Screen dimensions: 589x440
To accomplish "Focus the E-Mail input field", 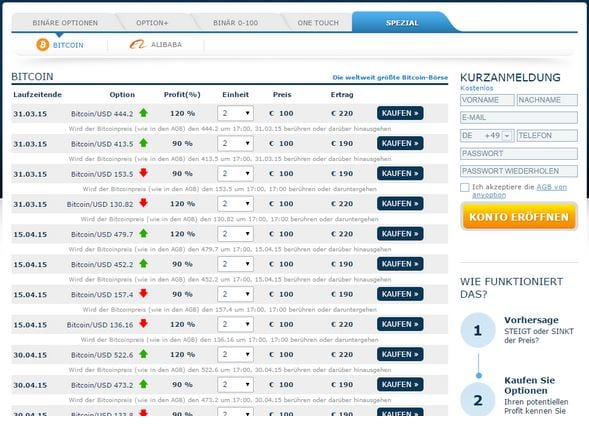I will tap(519, 118).
